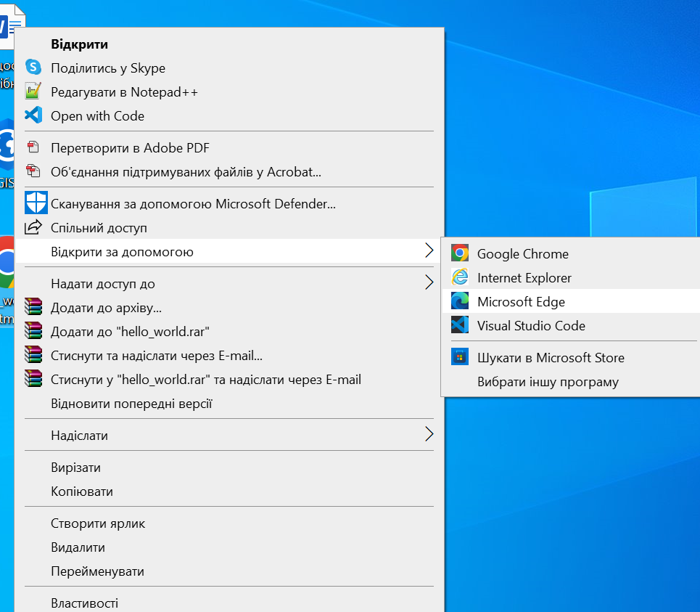Click the Skype icon in context menu
The width and height of the screenshot is (700, 612).
(x=33, y=68)
